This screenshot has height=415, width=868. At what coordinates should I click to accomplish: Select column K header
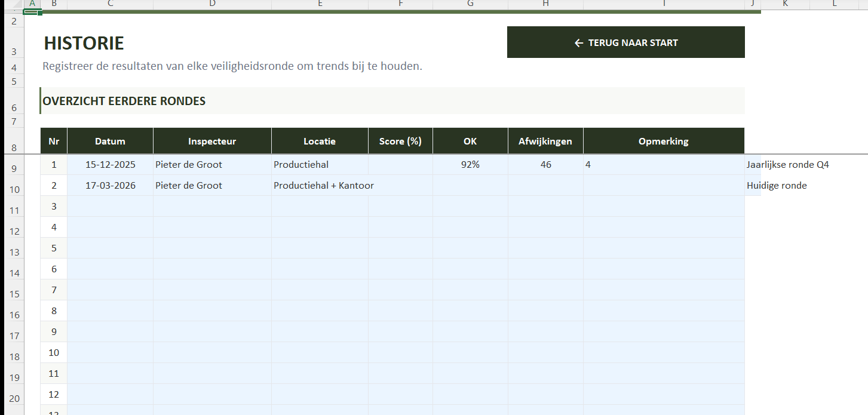(785, 4)
